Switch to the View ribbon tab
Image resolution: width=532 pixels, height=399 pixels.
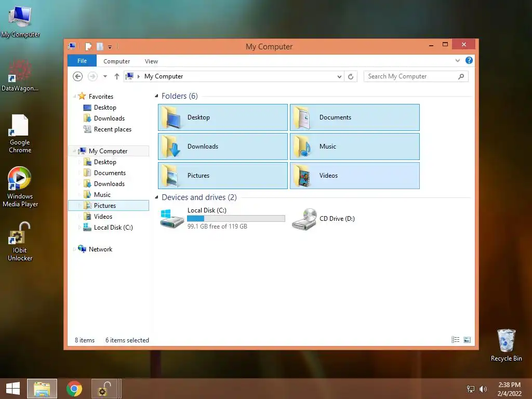point(151,61)
